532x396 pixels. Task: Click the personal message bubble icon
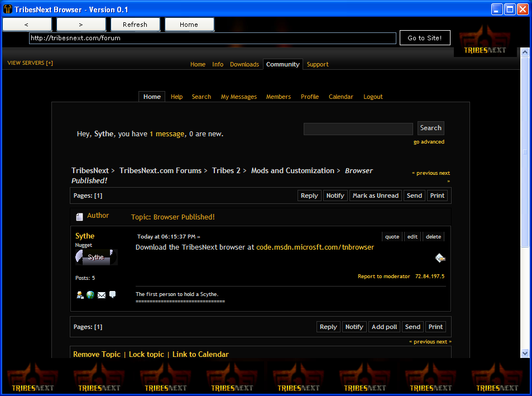pyautogui.click(x=112, y=294)
